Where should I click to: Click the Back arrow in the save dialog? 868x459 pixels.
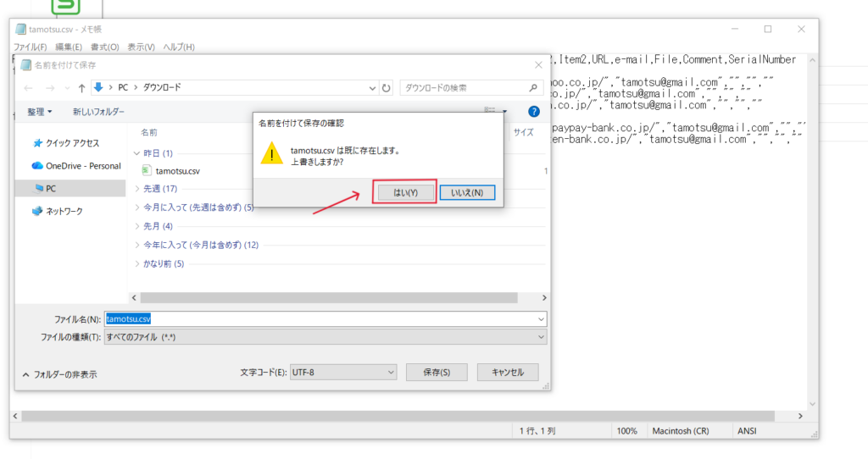coord(29,87)
